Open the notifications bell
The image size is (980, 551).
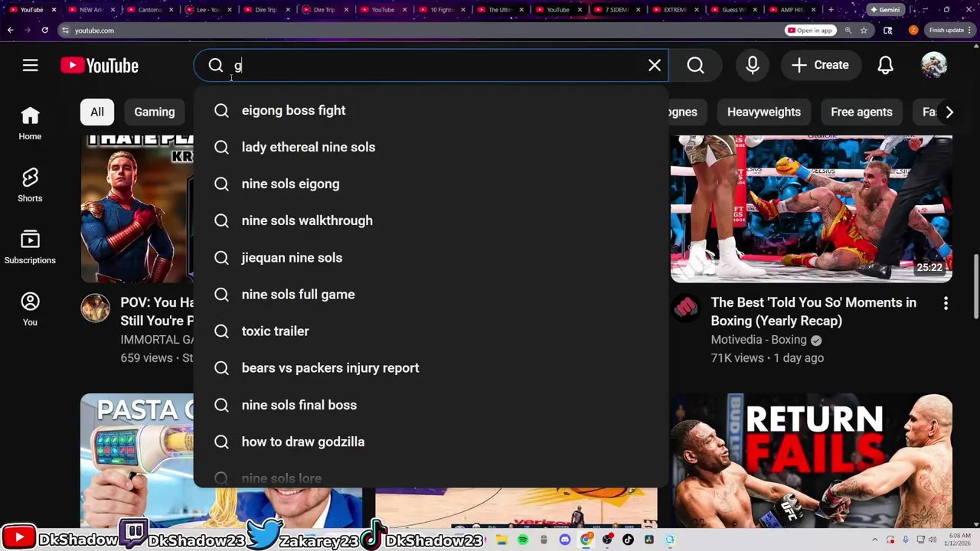(x=885, y=65)
